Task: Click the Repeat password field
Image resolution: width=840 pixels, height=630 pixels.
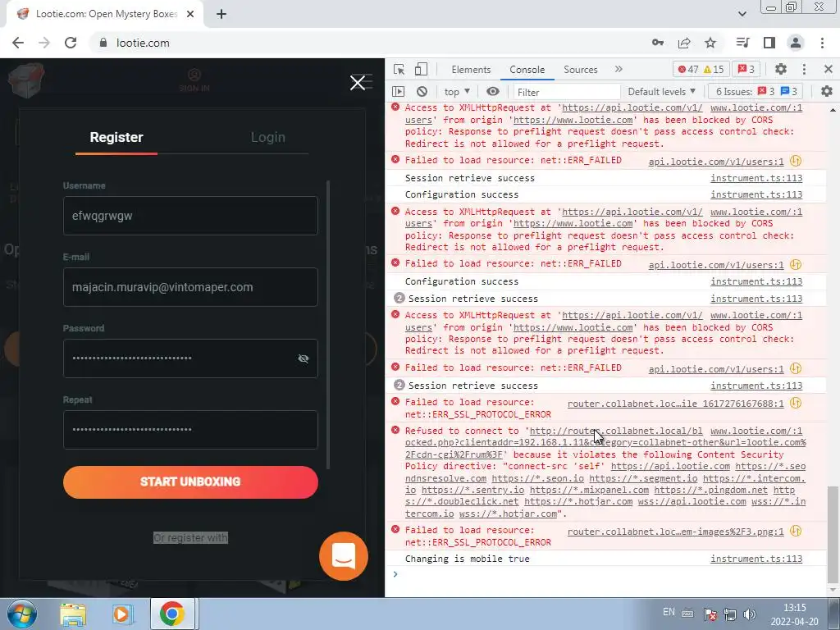Action: pos(190,430)
